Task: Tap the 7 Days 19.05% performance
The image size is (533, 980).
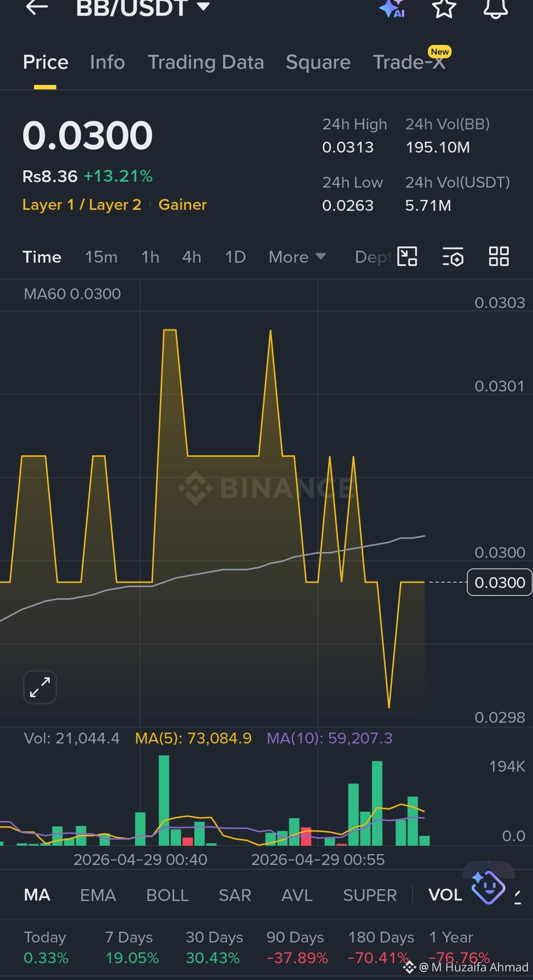Action: point(132,947)
